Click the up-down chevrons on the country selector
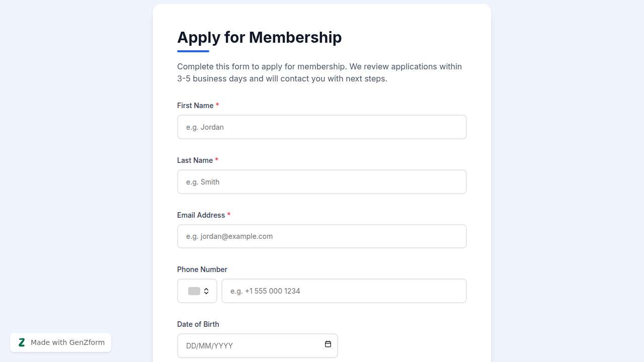644x362 pixels. pyautogui.click(x=206, y=291)
